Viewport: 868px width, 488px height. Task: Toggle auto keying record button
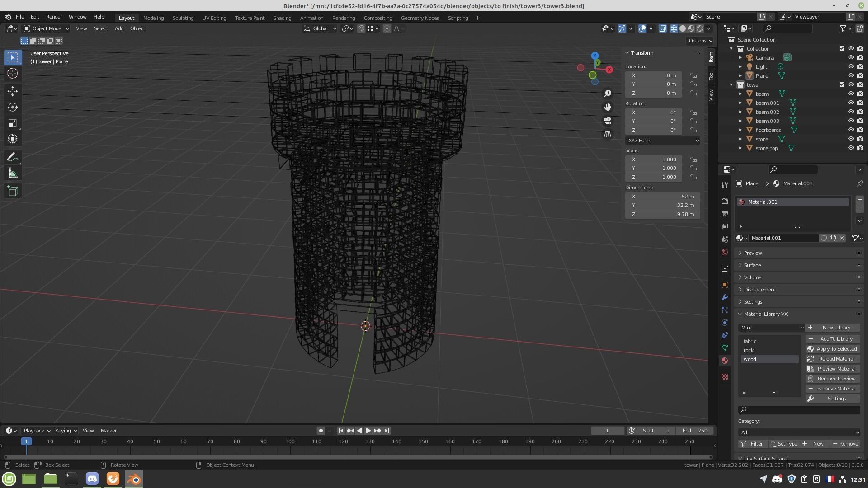point(321,431)
